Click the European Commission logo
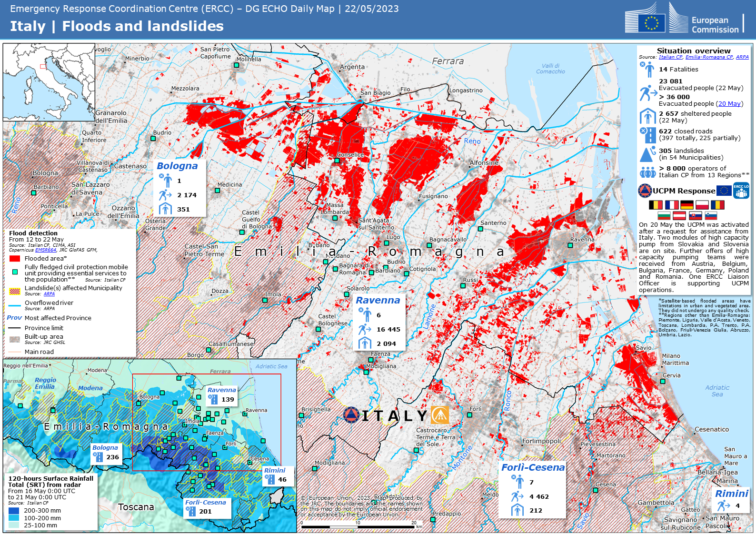The width and height of the screenshot is (756, 535). [684, 19]
